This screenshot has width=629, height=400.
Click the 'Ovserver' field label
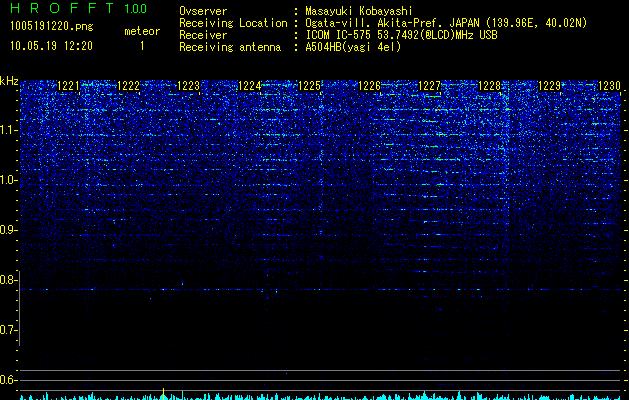(203, 11)
